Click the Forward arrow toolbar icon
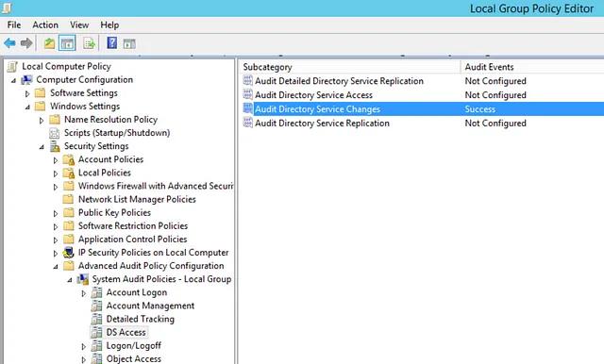This screenshot has height=364, width=604. (26, 43)
